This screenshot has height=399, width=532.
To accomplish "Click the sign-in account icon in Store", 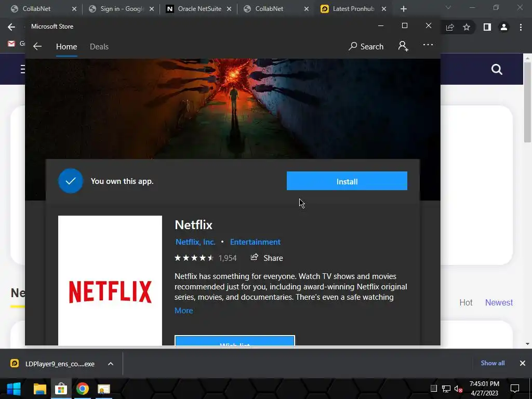I will pyautogui.click(x=403, y=46).
